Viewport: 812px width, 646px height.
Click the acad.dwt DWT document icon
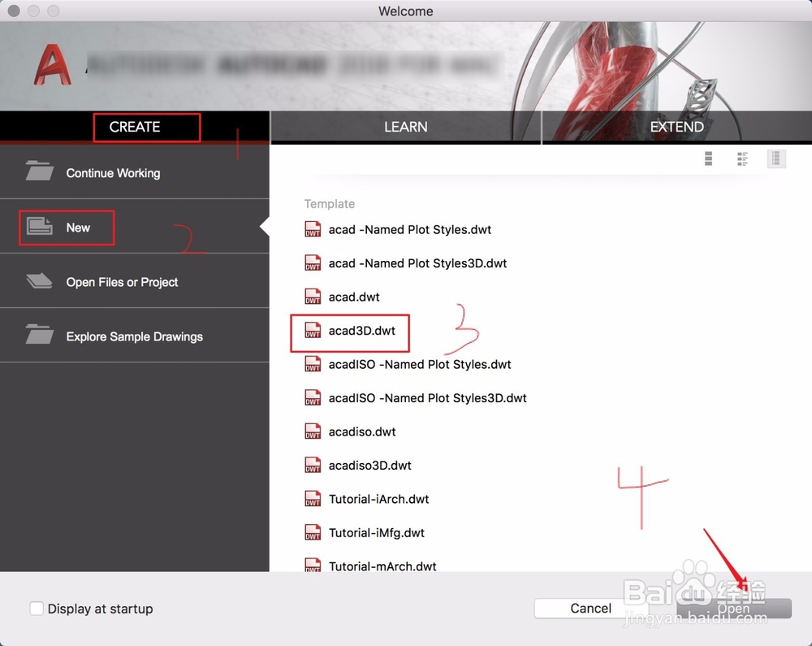(313, 297)
